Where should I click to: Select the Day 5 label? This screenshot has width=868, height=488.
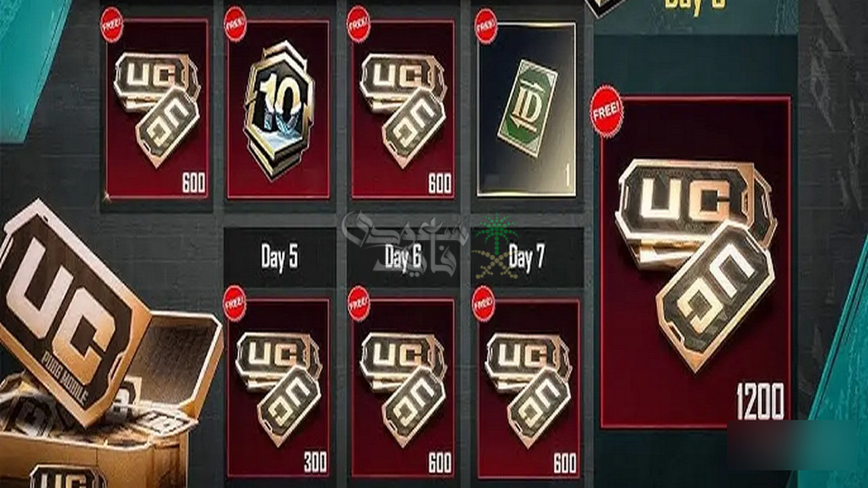tap(279, 258)
